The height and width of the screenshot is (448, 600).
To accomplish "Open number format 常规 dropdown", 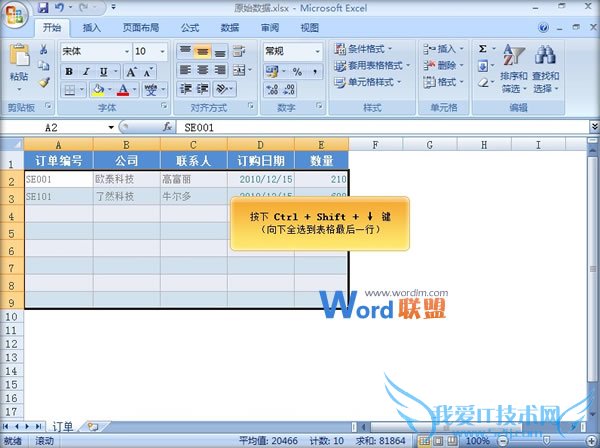I will [317, 51].
